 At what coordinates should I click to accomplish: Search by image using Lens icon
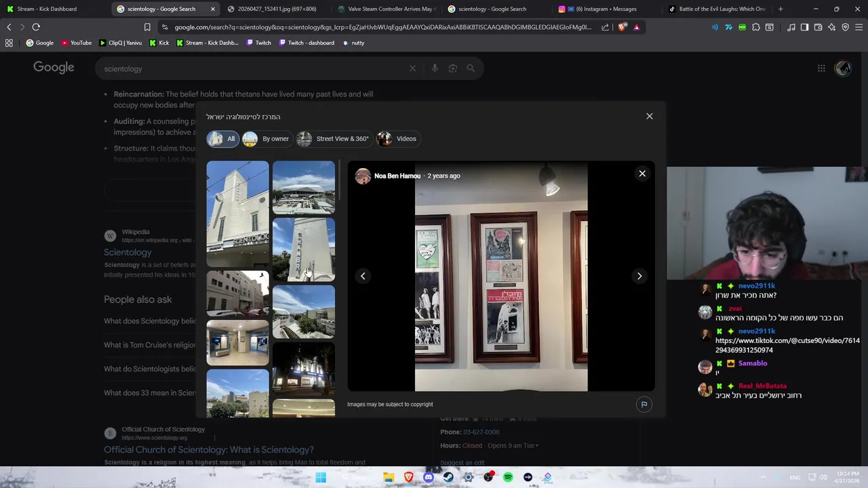[x=453, y=68]
